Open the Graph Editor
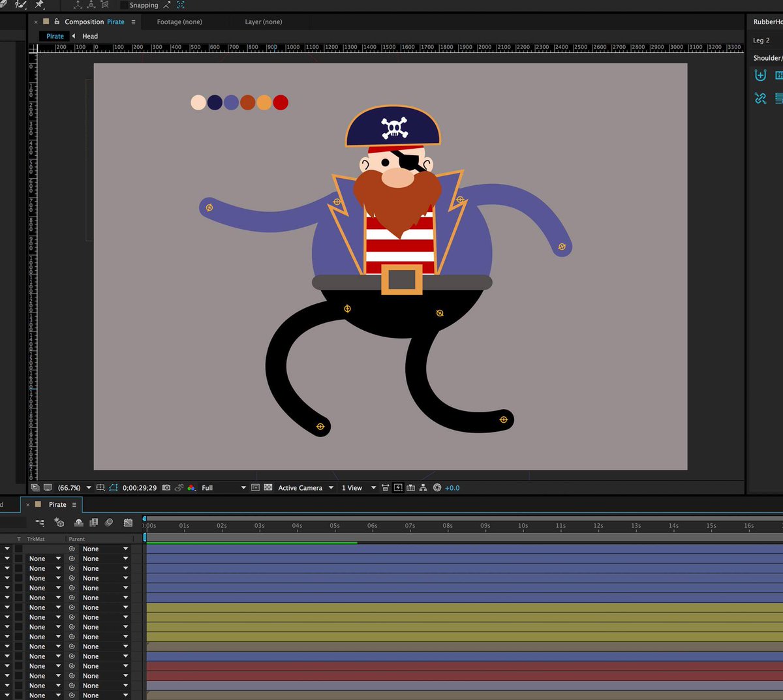The width and height of the screenshot is (783, 700). pos(128,522)
